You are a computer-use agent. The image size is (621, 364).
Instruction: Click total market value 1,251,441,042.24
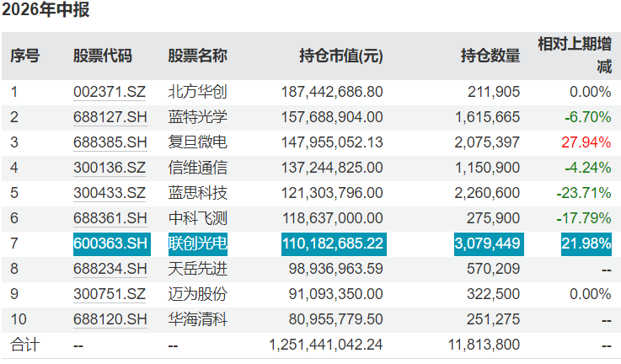326,345
